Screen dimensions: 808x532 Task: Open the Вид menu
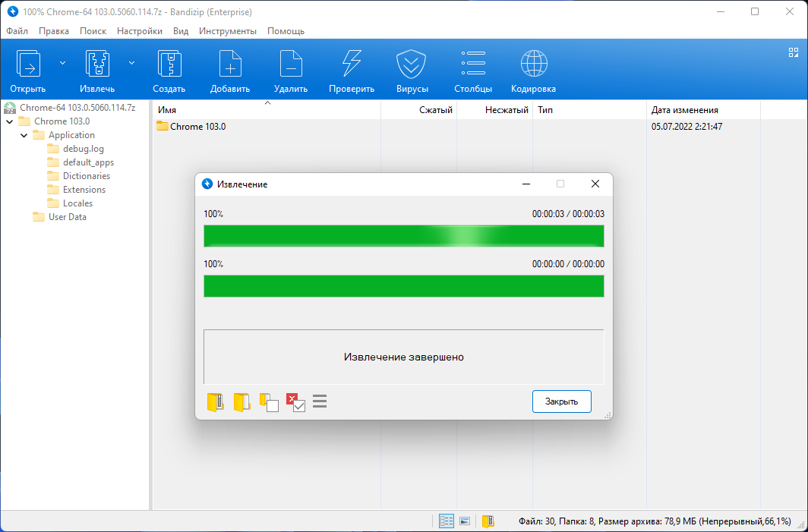pos(181,31)
